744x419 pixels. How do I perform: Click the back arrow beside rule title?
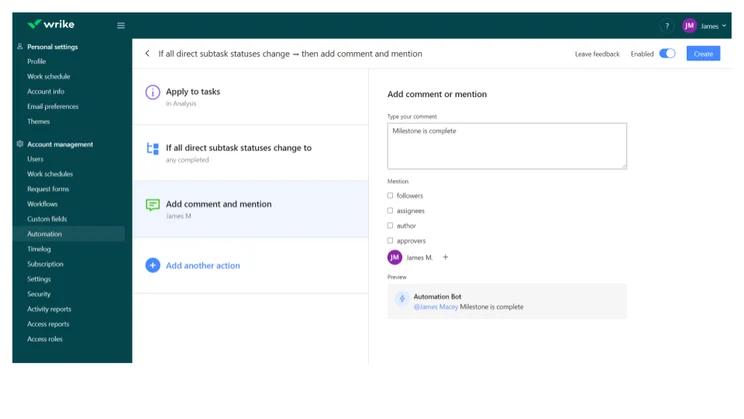pyautogui.click(x=148, y=54)
